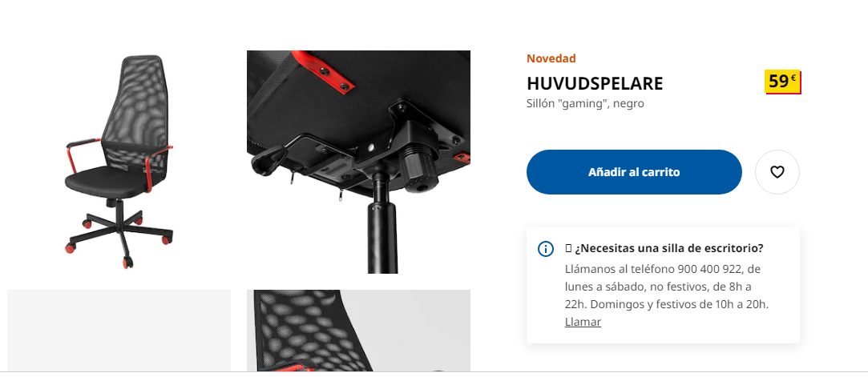Screen dimensions: 868x377
Task: Click the euro symbol on price tag
Action: tap(793, 78)
